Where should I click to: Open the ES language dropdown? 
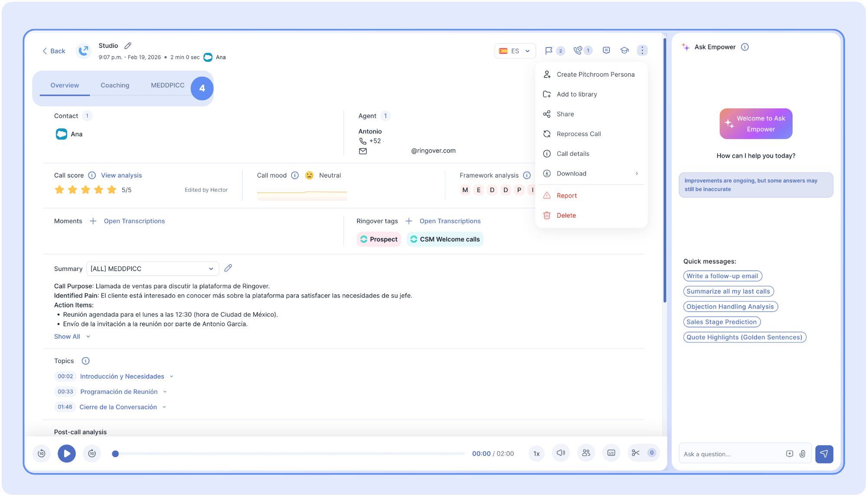[515, 51]
